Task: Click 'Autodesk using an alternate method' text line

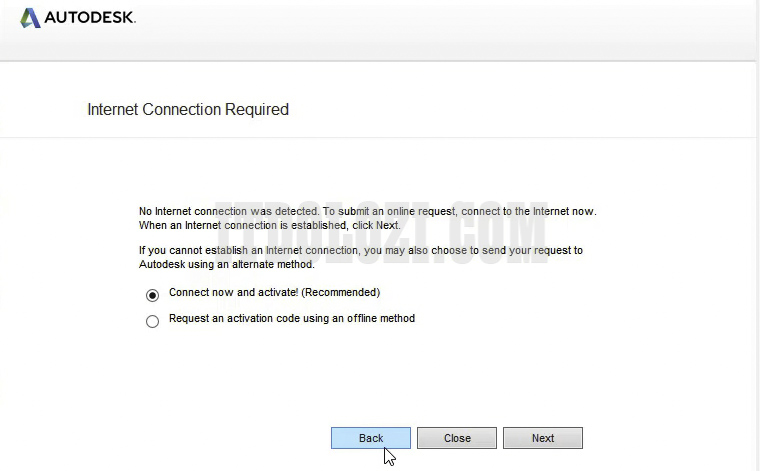Action: [x=226, y=264]
